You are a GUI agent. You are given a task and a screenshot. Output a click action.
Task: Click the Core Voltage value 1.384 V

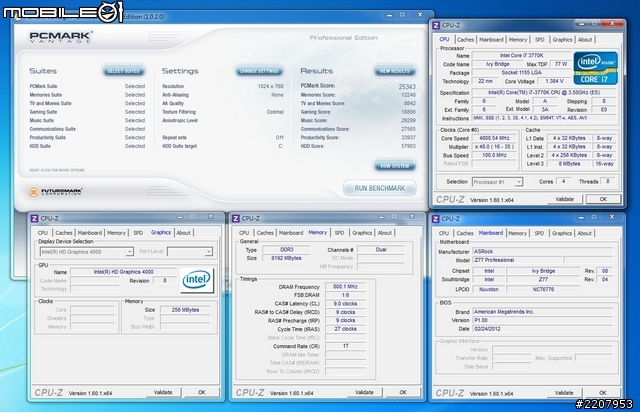554,81
